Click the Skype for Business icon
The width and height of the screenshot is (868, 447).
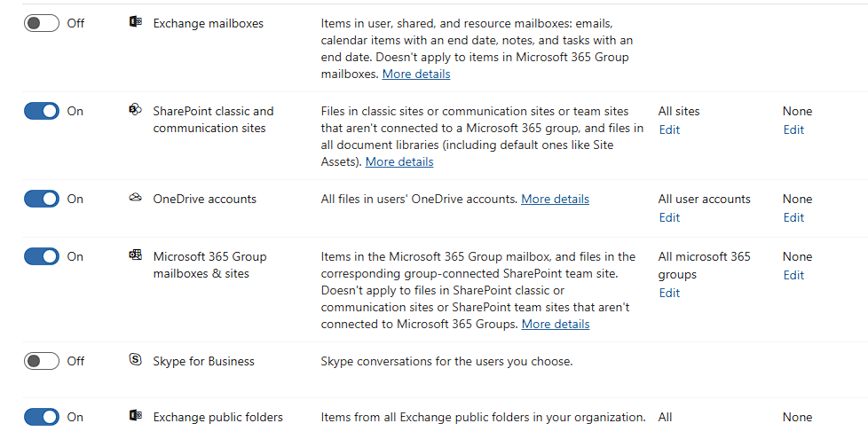(x=136, y=359)
